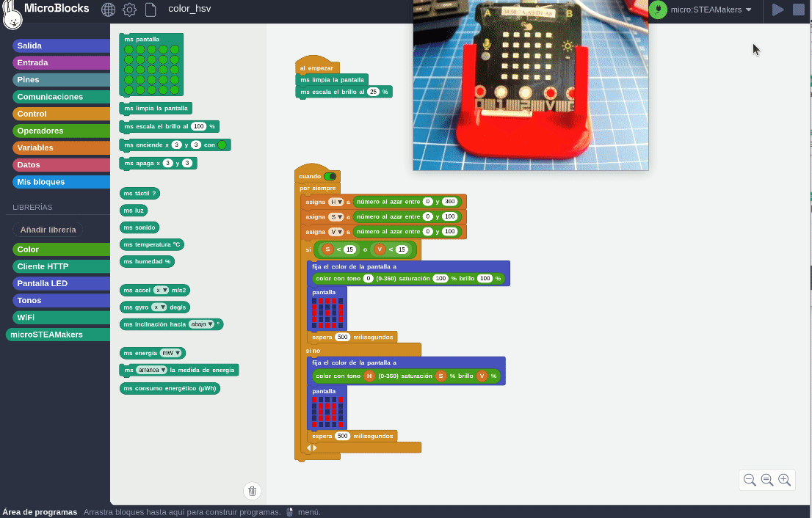Open the Tonos library
The width and height of the screenshot is (812, 518).
tap(61, 300)
